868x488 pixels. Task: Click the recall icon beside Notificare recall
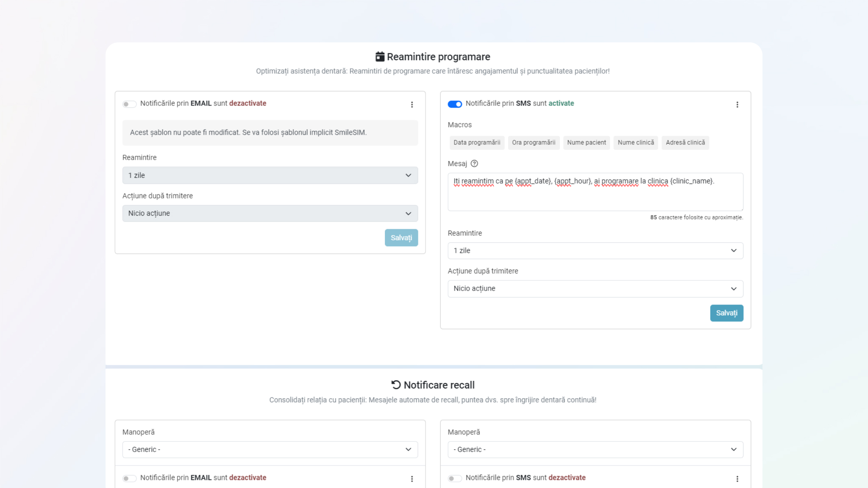tap(396, 385)
